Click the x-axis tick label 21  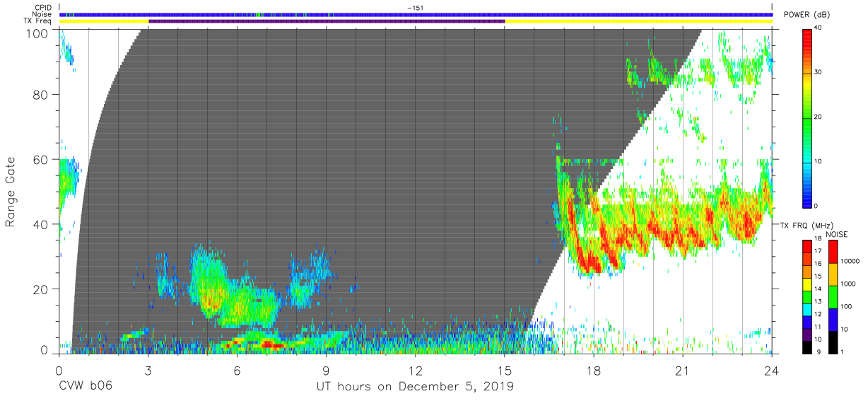point(683,371)
